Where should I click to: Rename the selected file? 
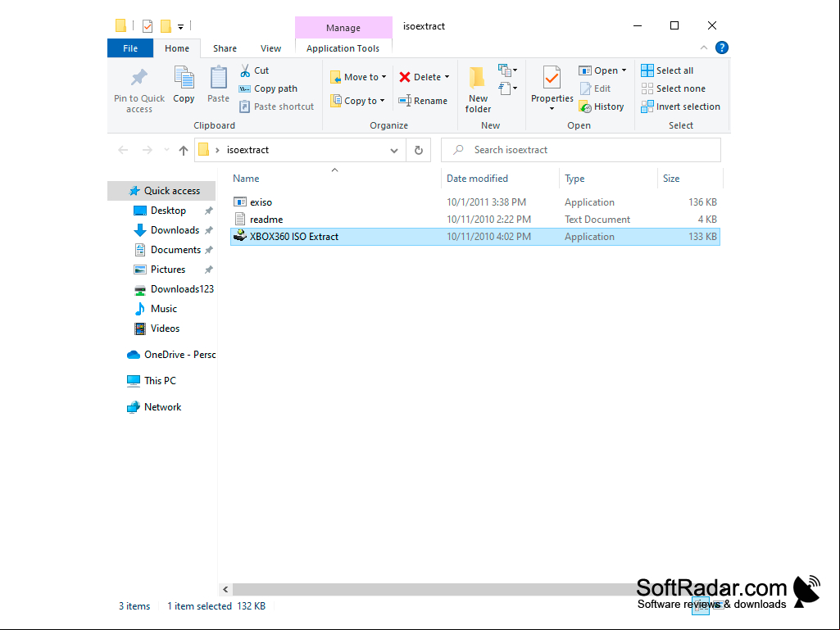point(423,101)
